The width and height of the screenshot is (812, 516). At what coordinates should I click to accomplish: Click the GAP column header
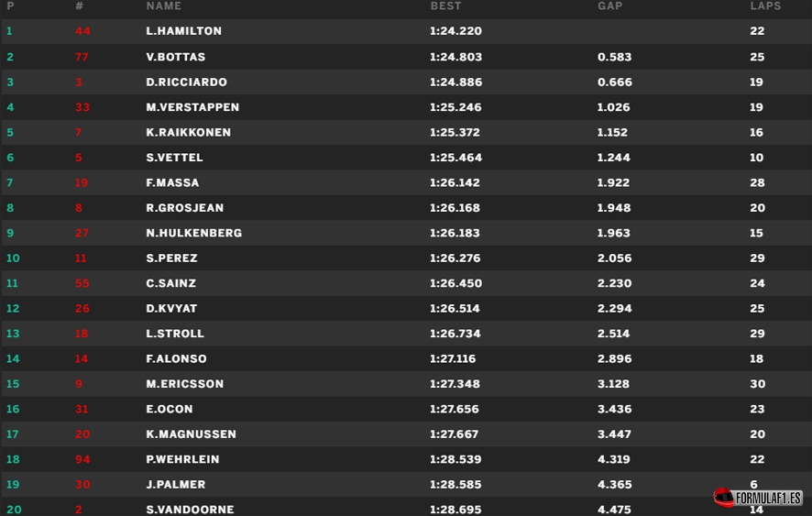[610, 6]
